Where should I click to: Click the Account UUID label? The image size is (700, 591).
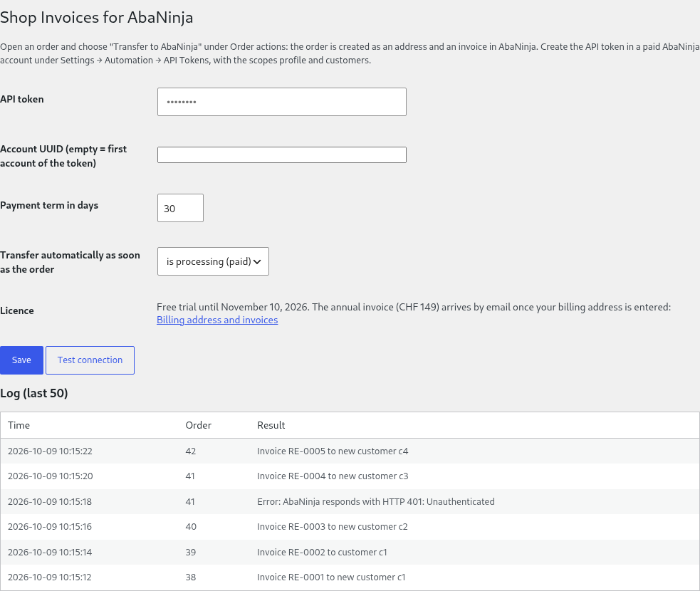point(63,156)
